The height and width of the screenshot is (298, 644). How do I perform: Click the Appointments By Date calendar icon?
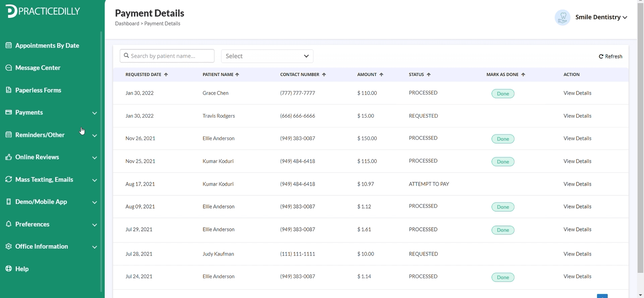click(x=9, y=45)
